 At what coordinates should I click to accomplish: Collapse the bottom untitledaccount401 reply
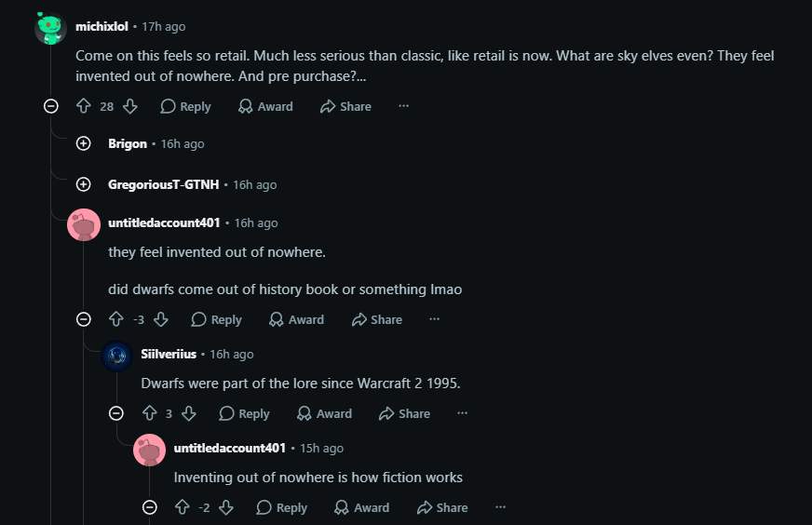click(150, 507)
